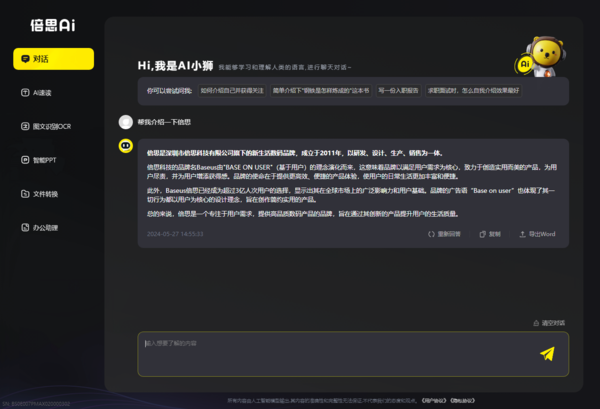Viewport: 600px width, 409px height.
Task: Open the 隐私协议 link in footer
Action: (462, 401)
